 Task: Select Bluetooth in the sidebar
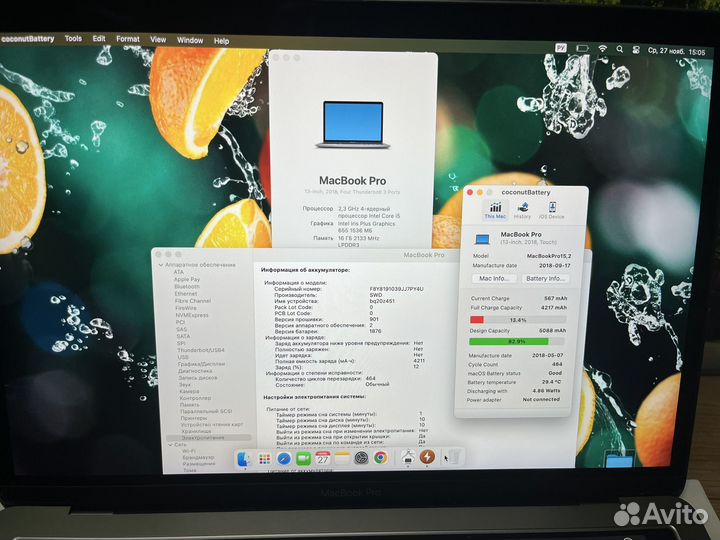(x=187, y=286)
